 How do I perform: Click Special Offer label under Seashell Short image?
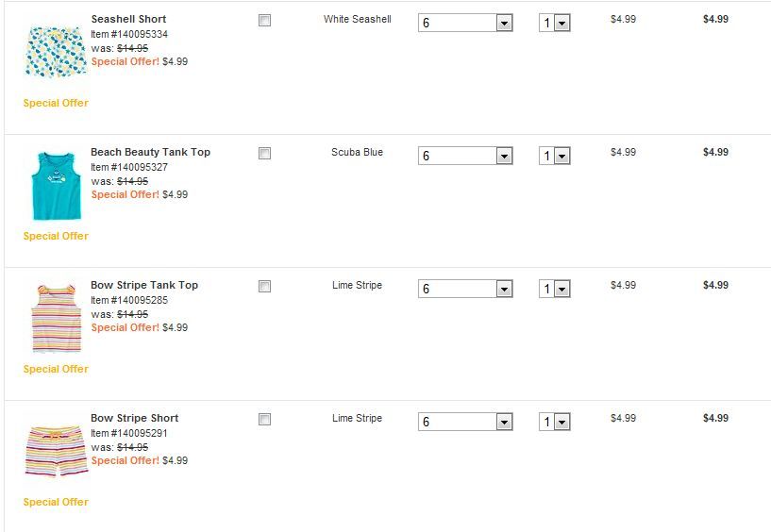[x=56, y=103]
